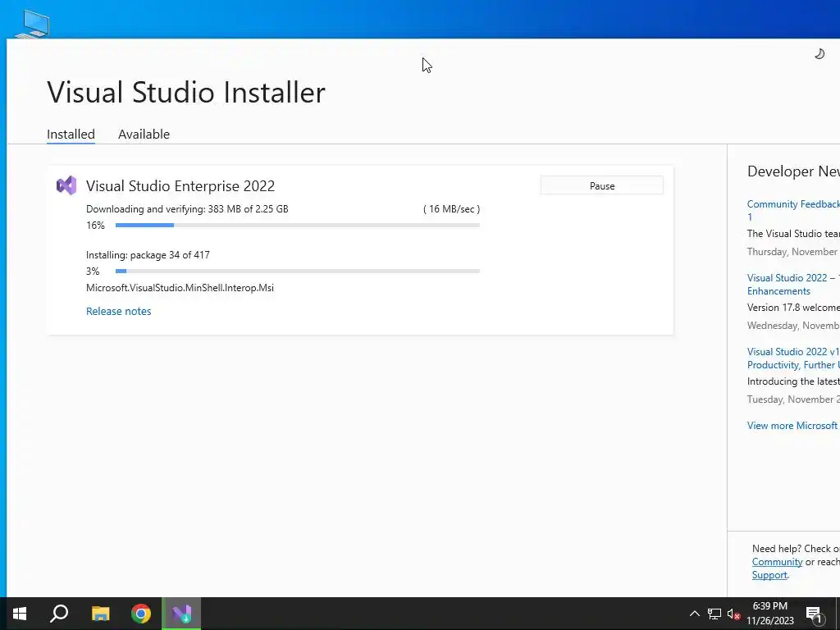Switch to the Available tab
Viewport: 840px width, 630px height.
coord(144,134)
